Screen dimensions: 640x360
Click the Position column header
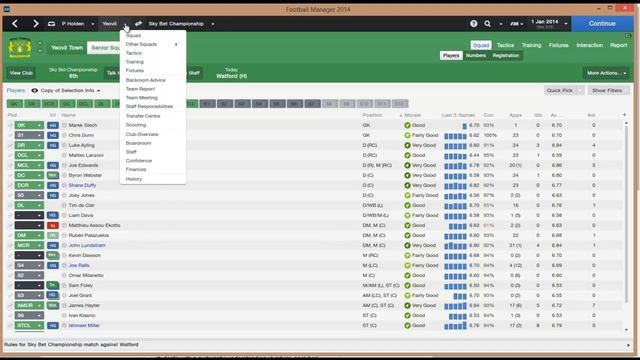(x=373, y=116)
